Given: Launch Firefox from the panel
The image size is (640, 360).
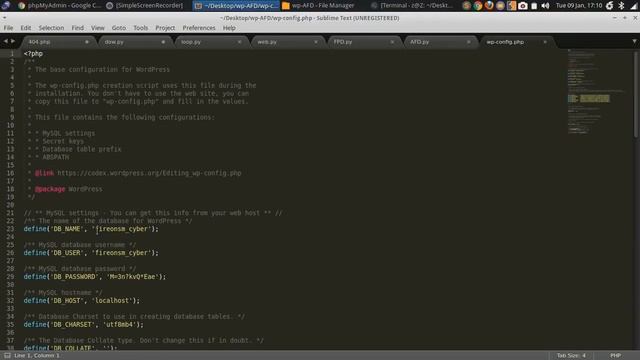Looking at the screenshot, I should 489,6.
